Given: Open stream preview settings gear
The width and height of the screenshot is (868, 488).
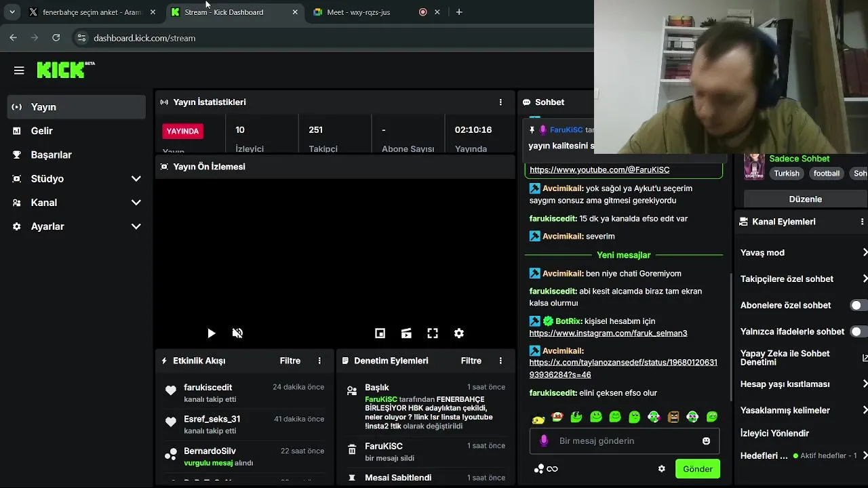Looking at the screenshot, I should pos(459,333).
